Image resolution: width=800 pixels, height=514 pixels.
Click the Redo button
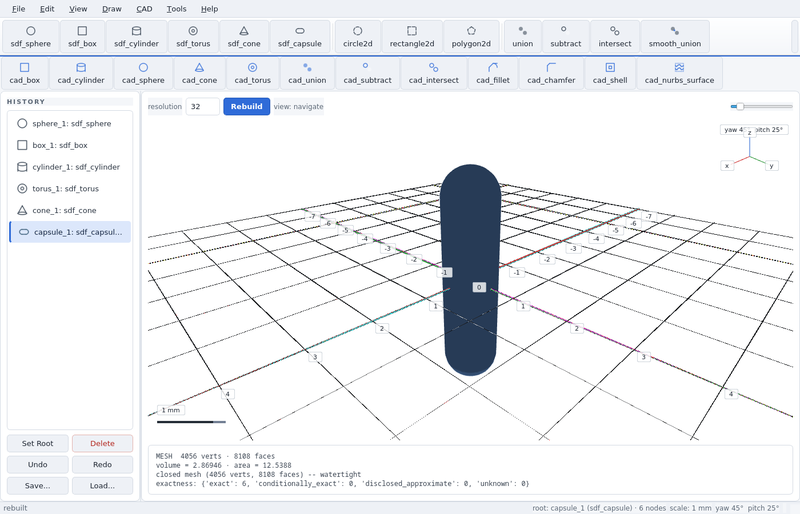(103, 464)
